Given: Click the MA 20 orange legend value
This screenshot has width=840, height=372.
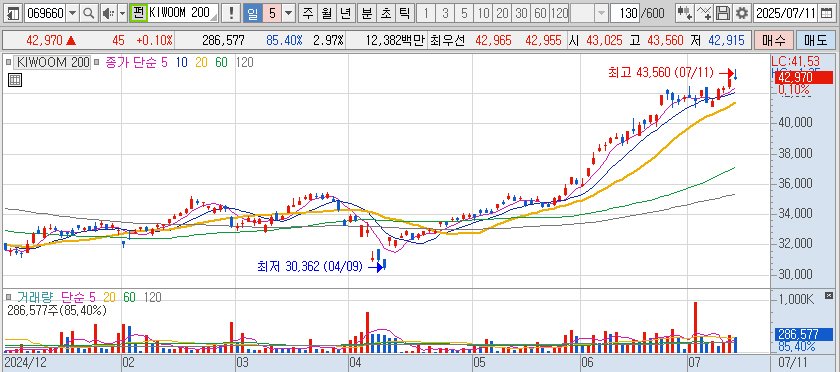Looking at the screenshot, I should point(201,62).
